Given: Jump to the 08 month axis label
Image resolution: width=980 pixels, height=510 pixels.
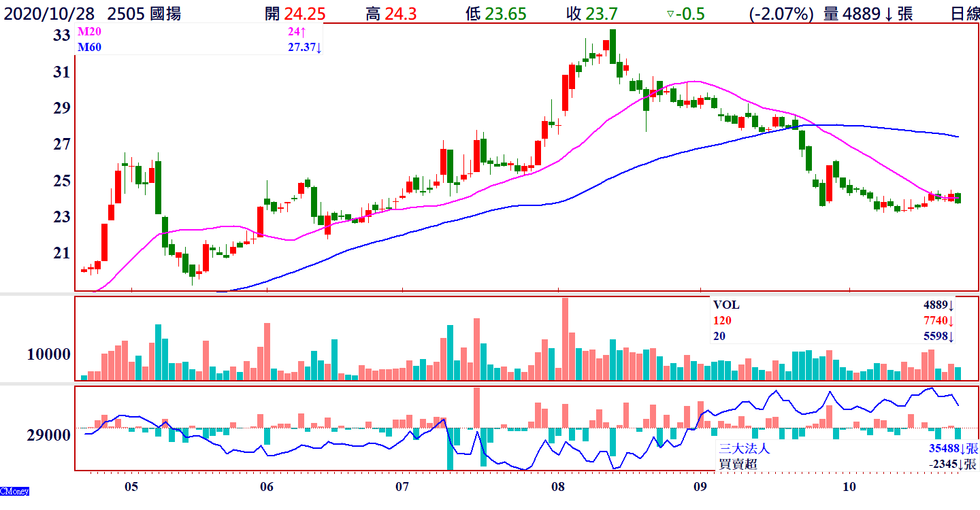Looking at the screenshot, I should tap(558, 487).
